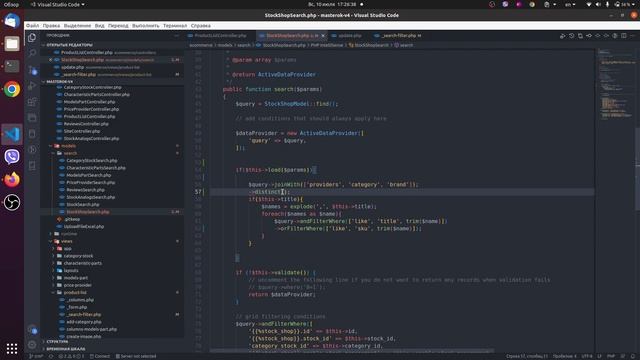Open the Правка menu
640x360 pixels.
[x=51, y=26]
